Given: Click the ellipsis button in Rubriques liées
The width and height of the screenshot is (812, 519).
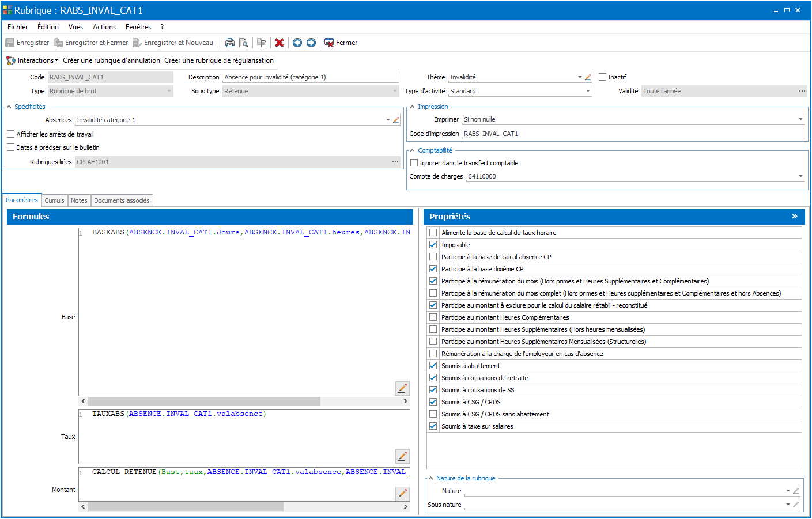Looking at the screenshot, I should pyautogui.click(x=395, y=162).
